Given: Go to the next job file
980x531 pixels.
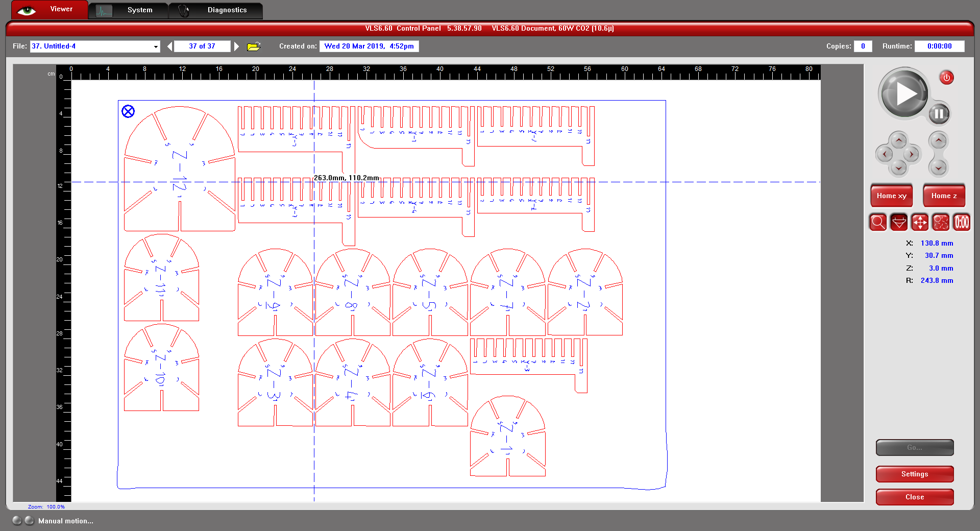Looking at the screenshot, I should [x=236, y=46].
